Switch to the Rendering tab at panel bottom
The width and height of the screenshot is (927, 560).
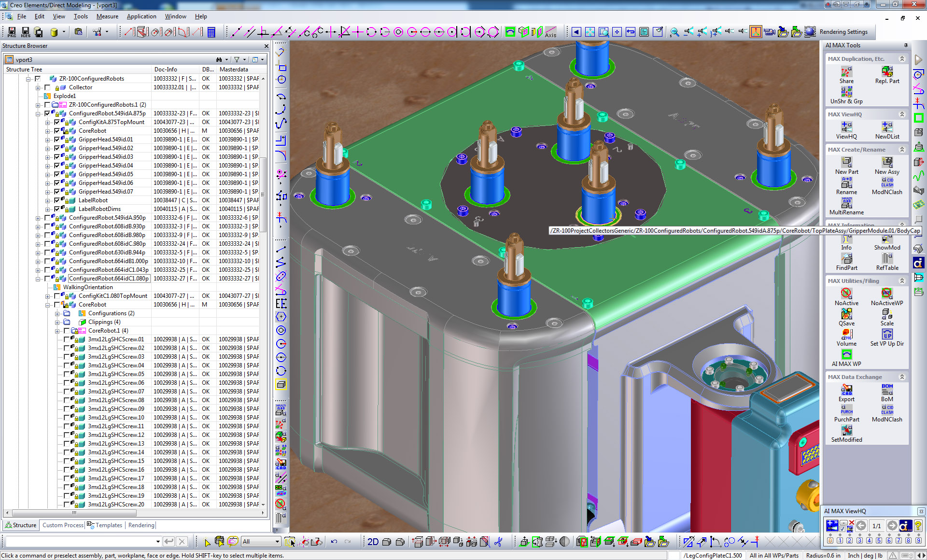(141, 525)
